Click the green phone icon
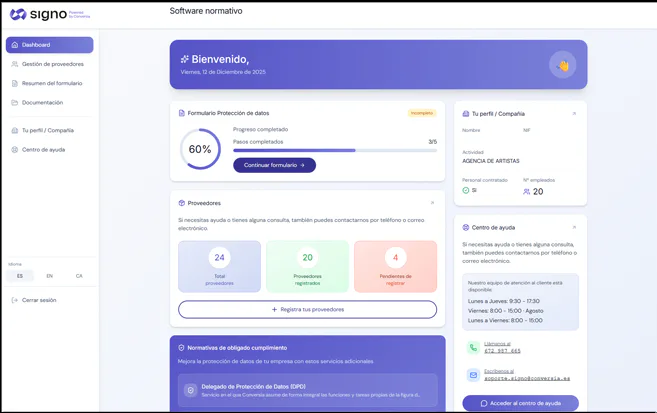Viewport: 657px width, 413px height. (x=473, y=348)
